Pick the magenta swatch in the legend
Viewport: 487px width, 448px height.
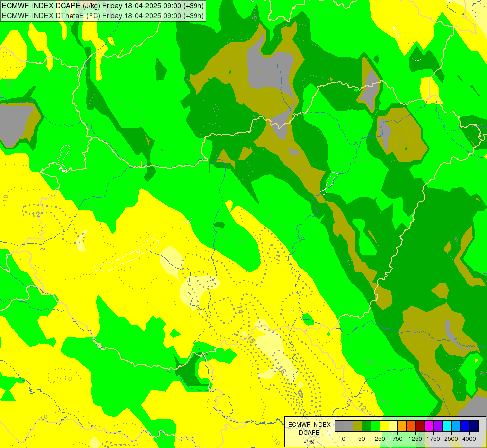click(x=429, y=426)
